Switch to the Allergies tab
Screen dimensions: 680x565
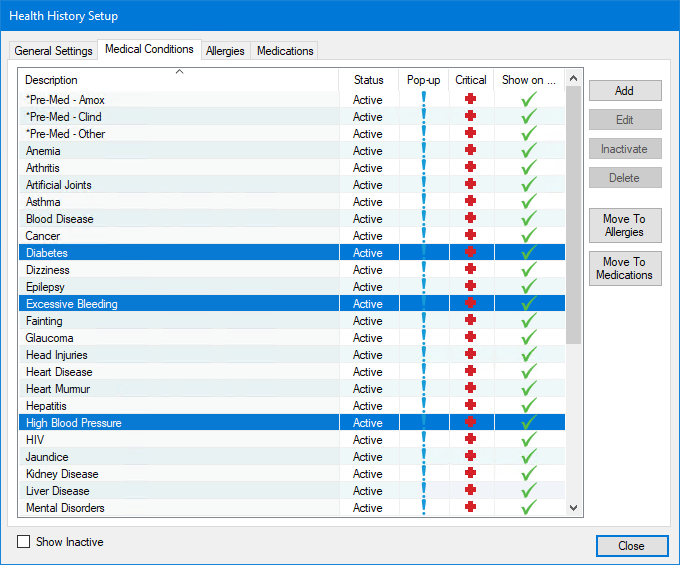[x=225, y=51]
